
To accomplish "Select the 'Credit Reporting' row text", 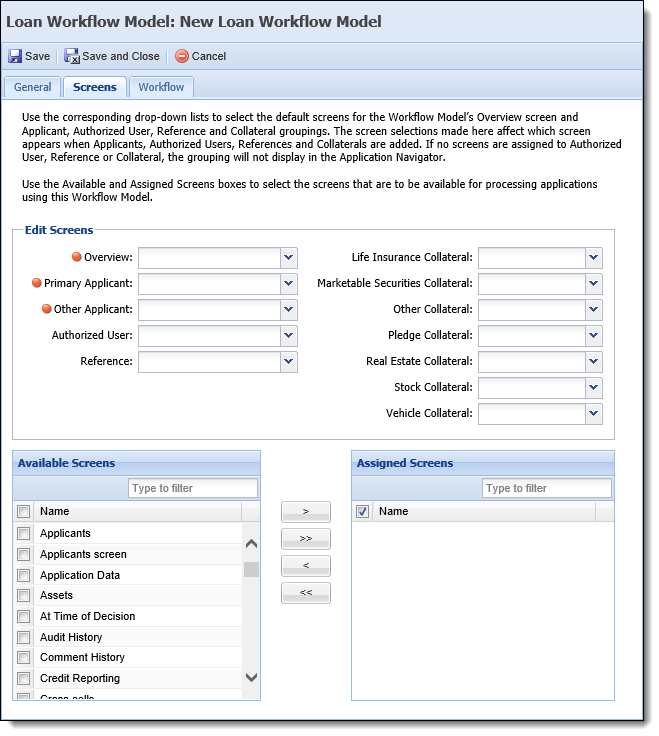I will point(80,679).
